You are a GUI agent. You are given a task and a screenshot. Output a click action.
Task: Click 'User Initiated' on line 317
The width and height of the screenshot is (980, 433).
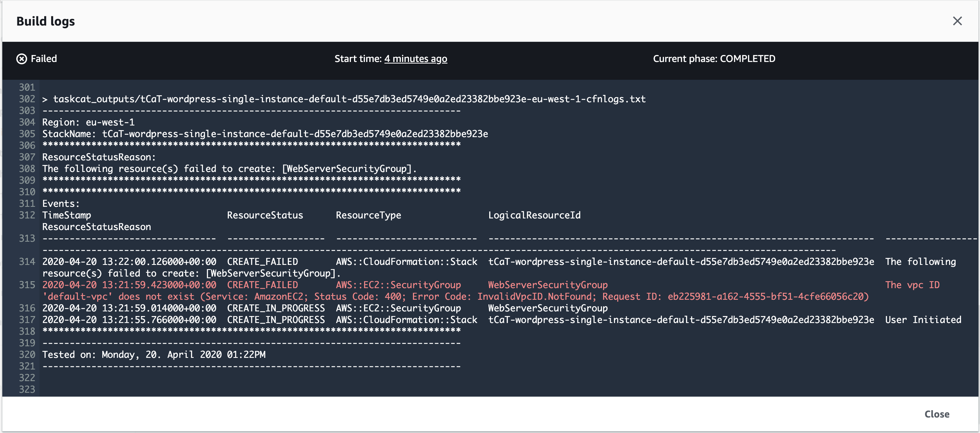coord(923,320)
